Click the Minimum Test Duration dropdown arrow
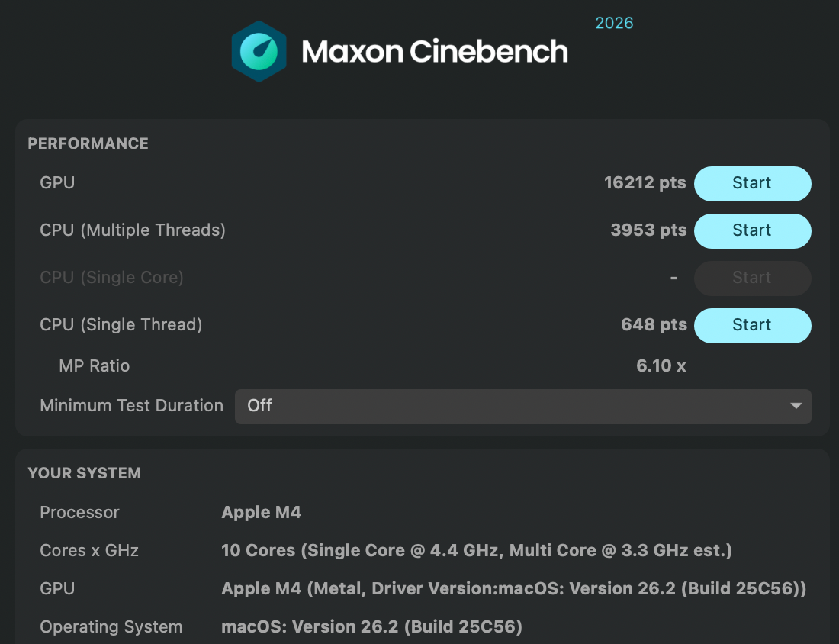This screenshot has height=644, width=839. pyautogui.click(x=796, y=406)
